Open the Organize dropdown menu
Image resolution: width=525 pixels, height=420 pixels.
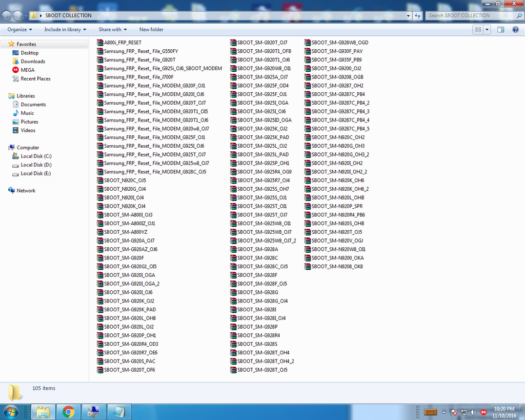[19, 30]
